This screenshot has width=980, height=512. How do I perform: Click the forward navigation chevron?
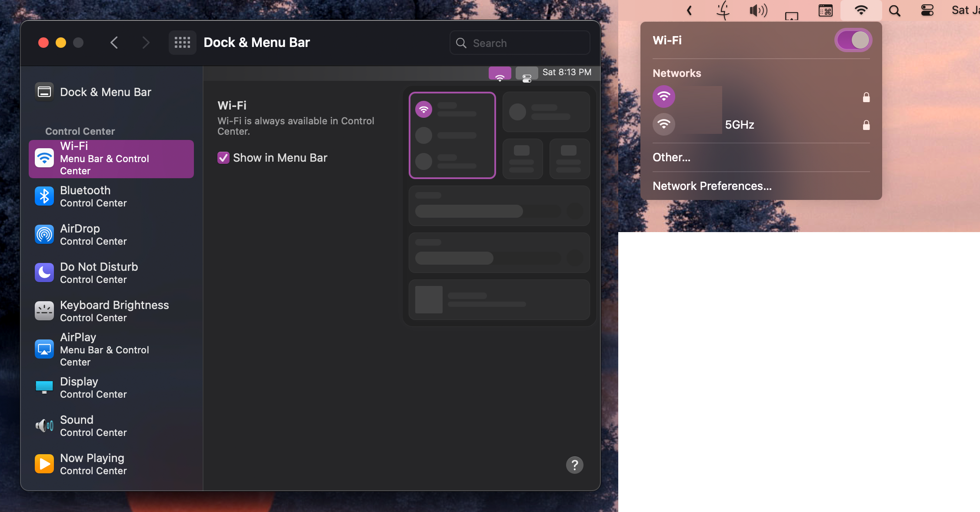pos(146,43)
